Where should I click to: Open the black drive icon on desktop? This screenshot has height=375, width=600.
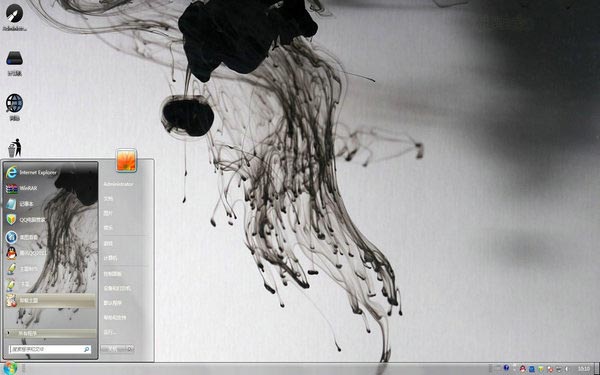click(x=15, y=63)
